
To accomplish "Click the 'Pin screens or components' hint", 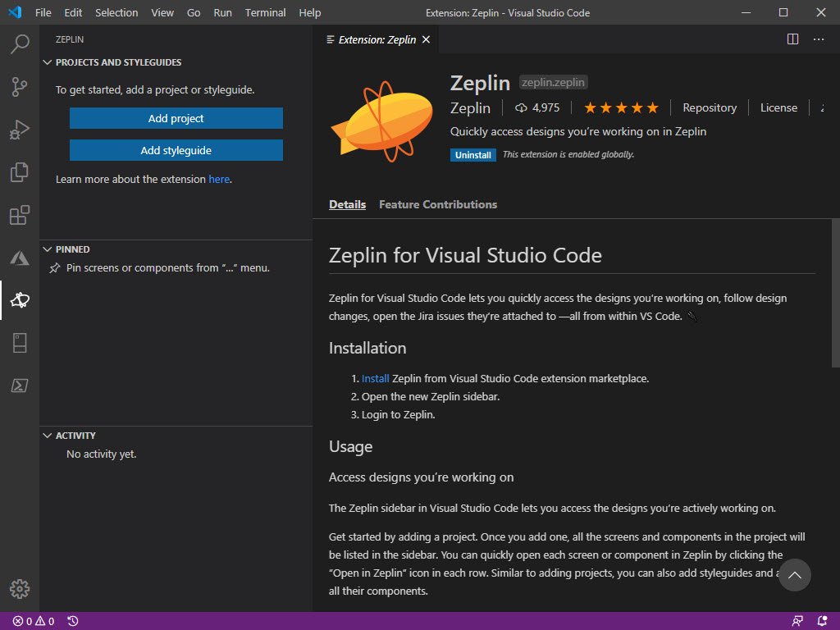I will (x=167, y=268).
